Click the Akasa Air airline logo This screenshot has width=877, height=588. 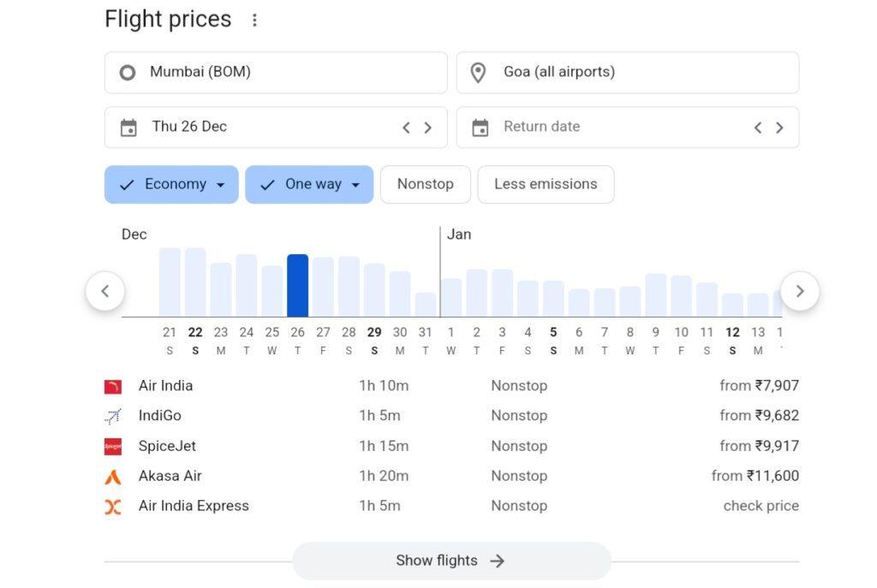pyautogui.click(x=113, y=476)
